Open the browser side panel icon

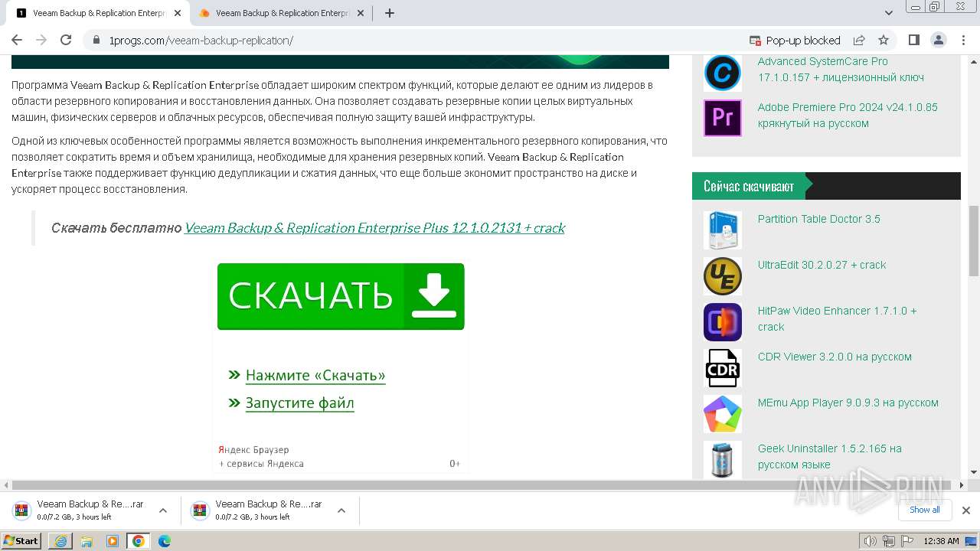[913, 40]
